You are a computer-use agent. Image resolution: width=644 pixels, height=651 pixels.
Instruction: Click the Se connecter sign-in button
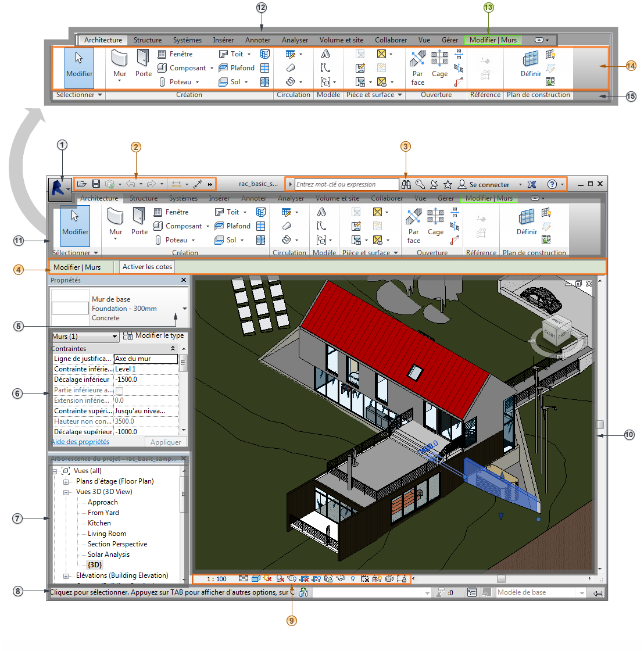484,184
